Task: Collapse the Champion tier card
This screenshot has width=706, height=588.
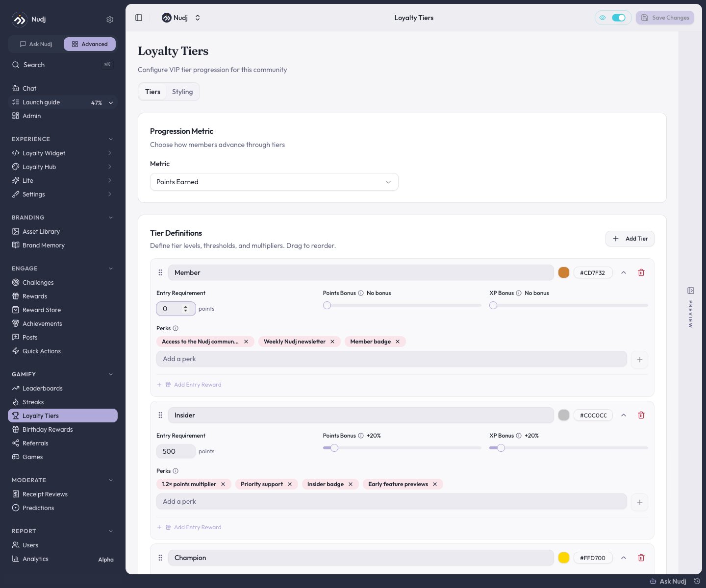Action: pyautogui.click(x=624, y=558)
